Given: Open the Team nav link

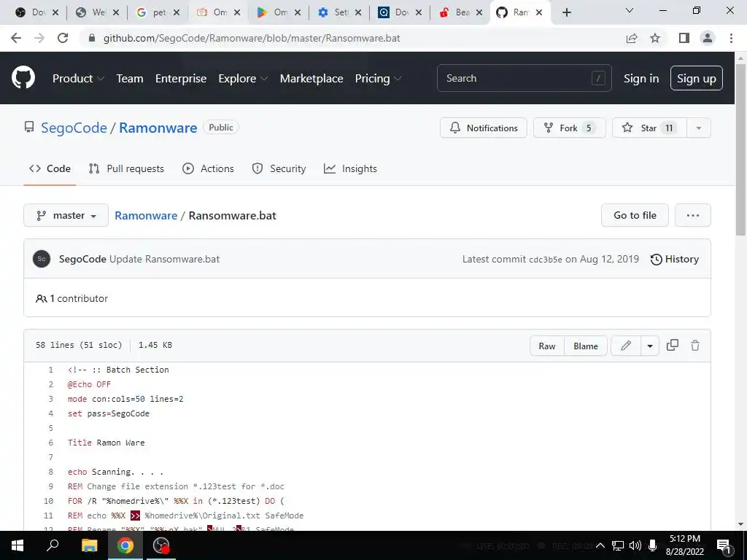Looking at the screenshot, I should pyautogui.click(x=130, y=79).
